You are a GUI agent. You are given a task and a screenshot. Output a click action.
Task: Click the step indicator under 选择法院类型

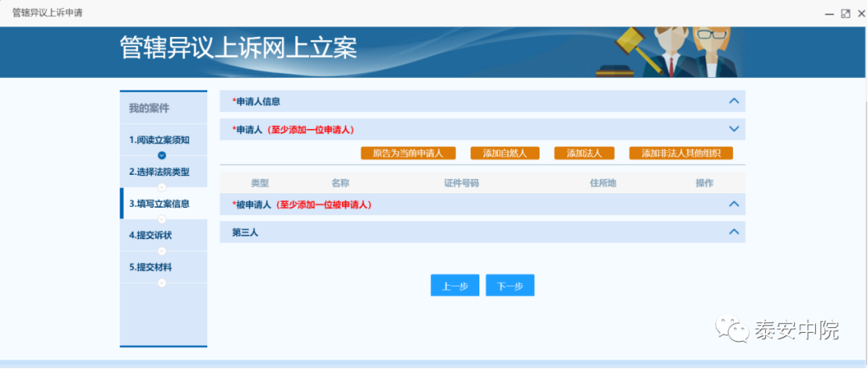click(161, 187)
